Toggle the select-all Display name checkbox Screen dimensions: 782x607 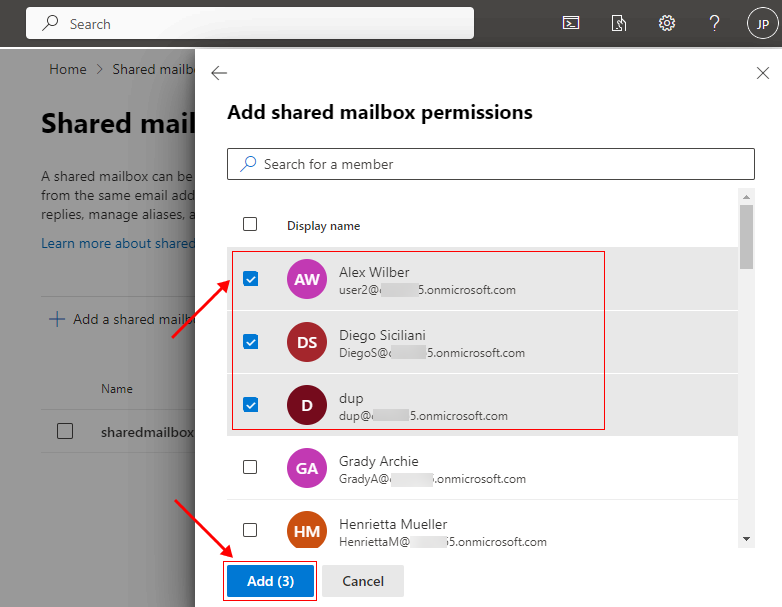point(250,224)
